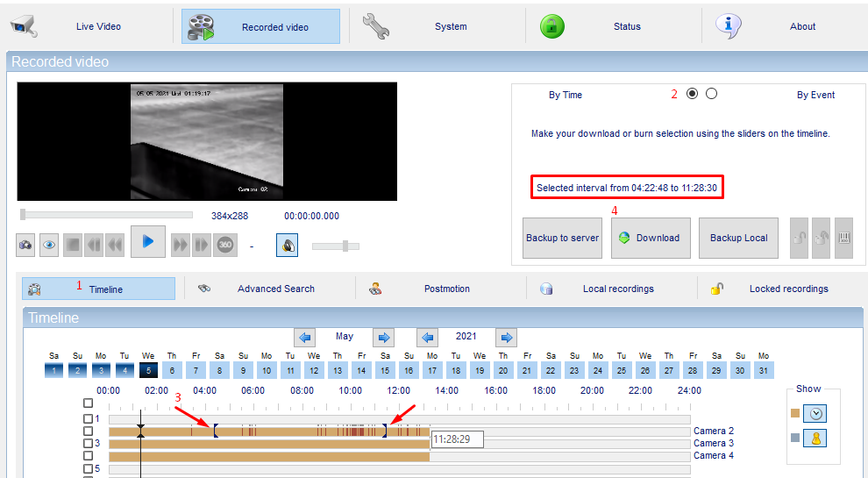Tick the timeline checkbox labeled 1

tap(88, 418)
